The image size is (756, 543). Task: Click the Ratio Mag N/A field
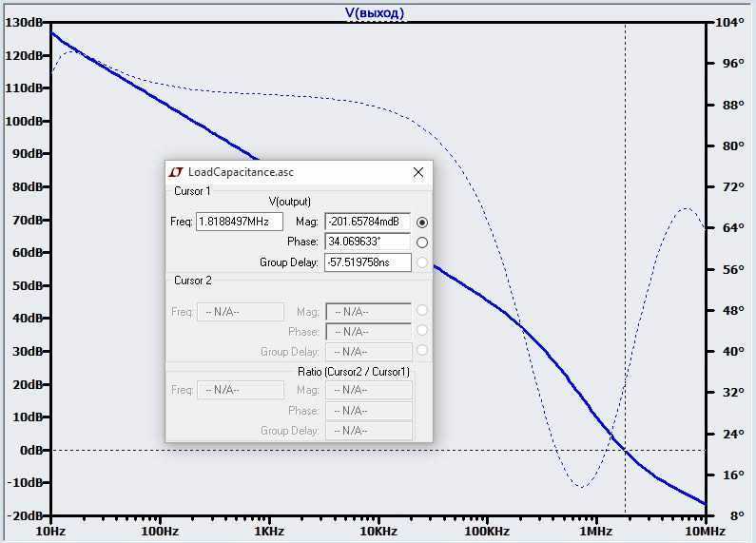369,390
